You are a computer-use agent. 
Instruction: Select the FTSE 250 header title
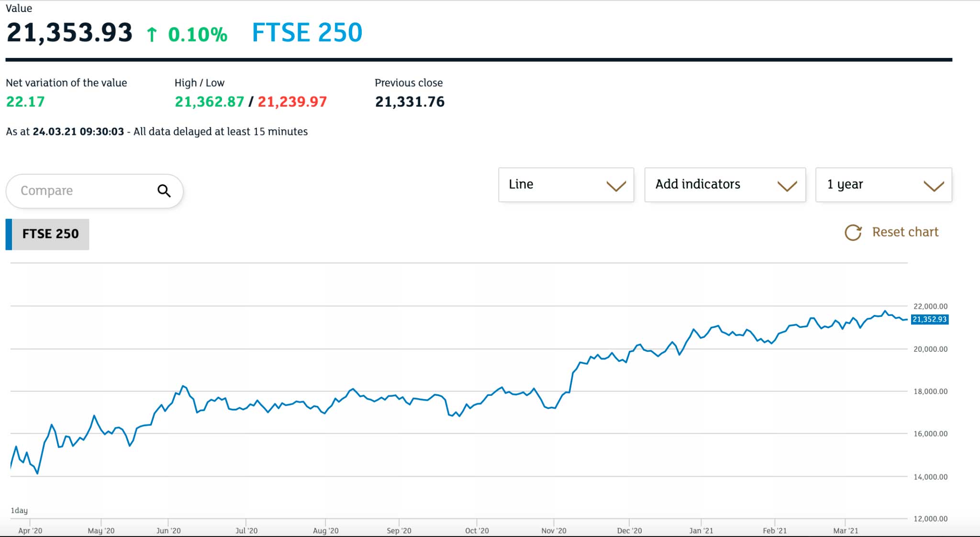(307, 33)
